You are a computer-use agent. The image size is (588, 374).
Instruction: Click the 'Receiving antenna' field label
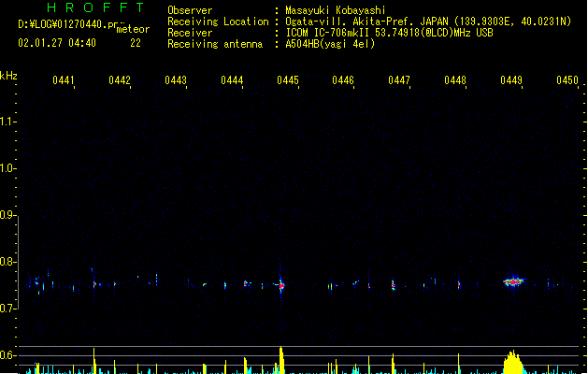tap(215, 44)
